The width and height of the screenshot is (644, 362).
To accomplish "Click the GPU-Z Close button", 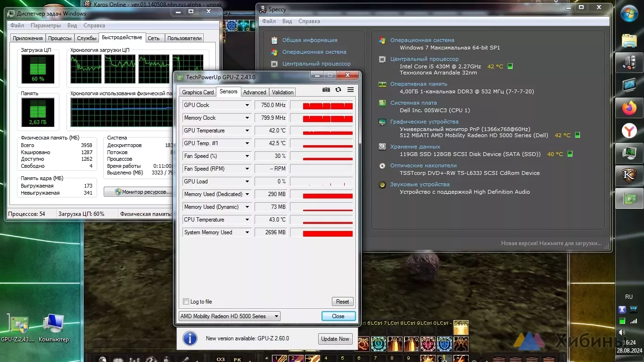I will 339,316.
